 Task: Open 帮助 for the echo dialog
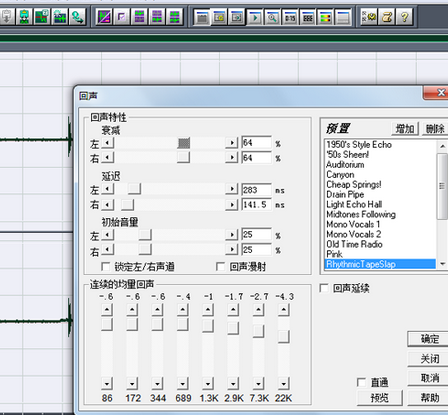click(x=429, y=398)
